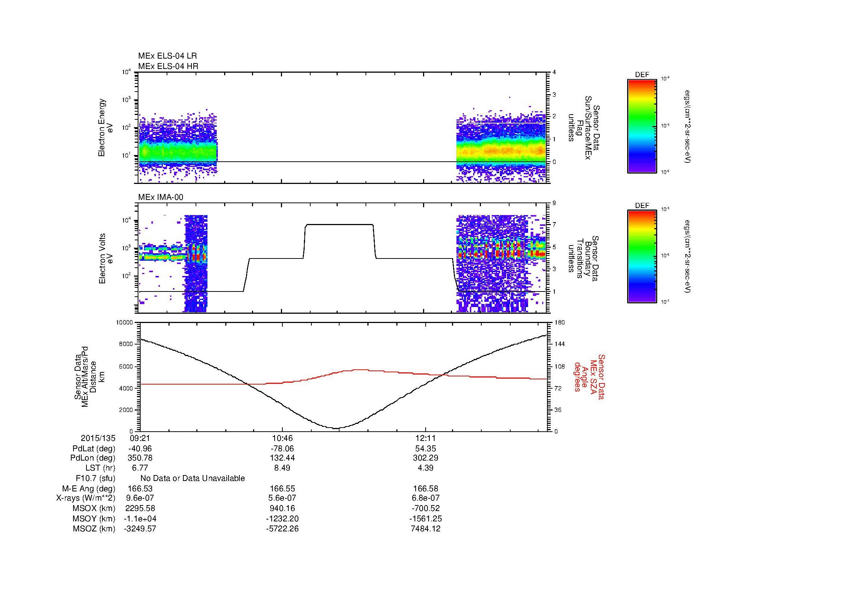868x613 pixels.
Task: Click the red SZA curve peak
Action: click(360, 370)
